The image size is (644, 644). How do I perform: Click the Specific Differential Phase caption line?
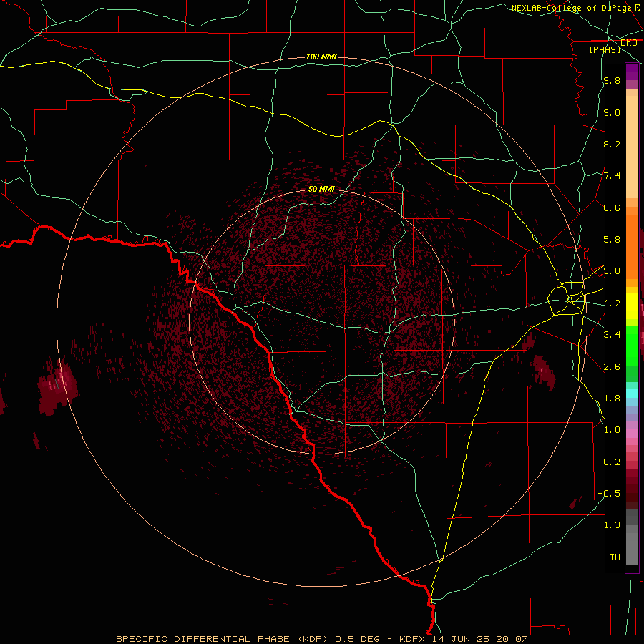(x=321, y=639)
